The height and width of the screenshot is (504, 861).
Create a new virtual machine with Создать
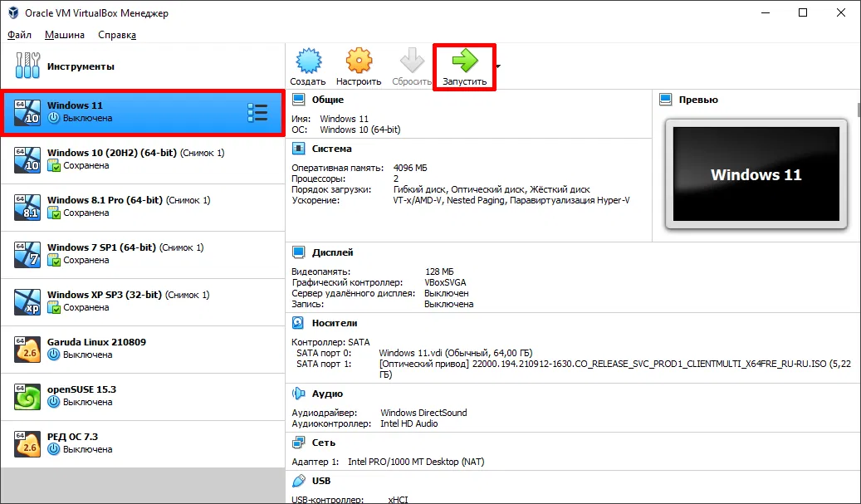pyautogui.click(x=307, y=65)
